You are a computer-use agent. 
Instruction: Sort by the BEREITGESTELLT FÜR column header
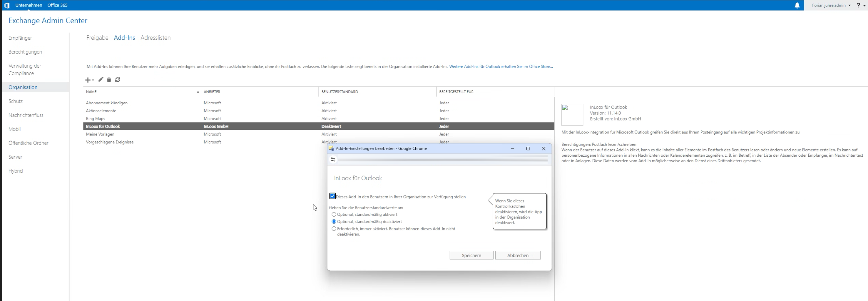[x=495, y=92]
